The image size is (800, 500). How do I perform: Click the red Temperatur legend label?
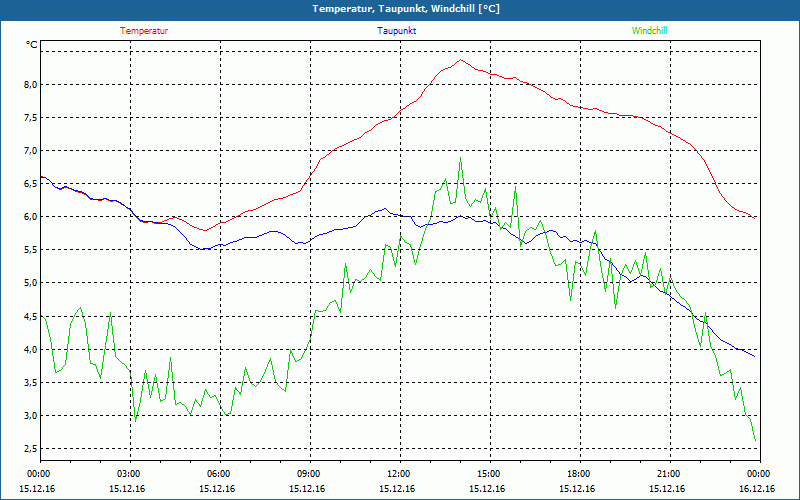pyautogui.click(x=144, y=31)
